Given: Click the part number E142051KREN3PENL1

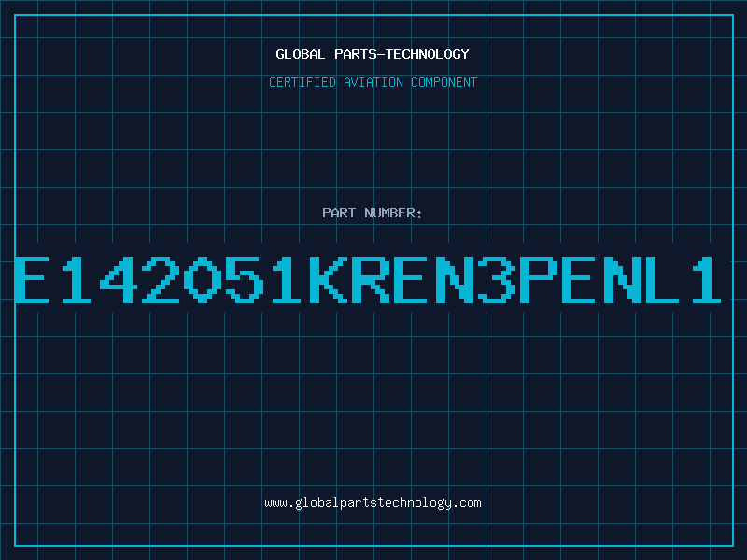Looking at the screenshot, I should click(368, 280).
